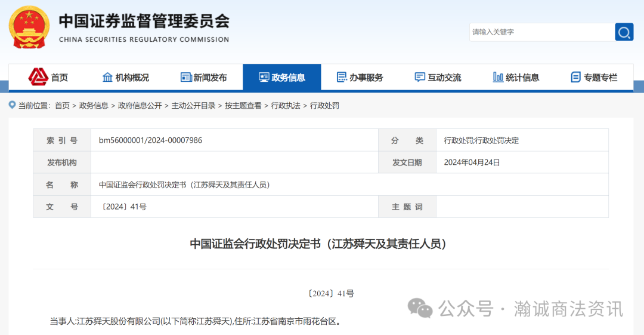The image size is (644, 335).
Task: Click the document icon beside 专题专栏
Action: pos(576,78)
